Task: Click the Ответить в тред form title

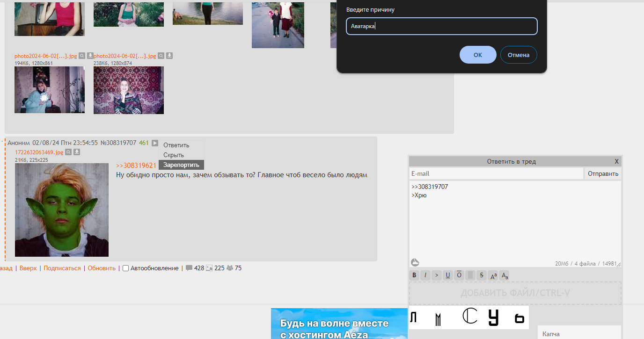Action: click(512, 161)
